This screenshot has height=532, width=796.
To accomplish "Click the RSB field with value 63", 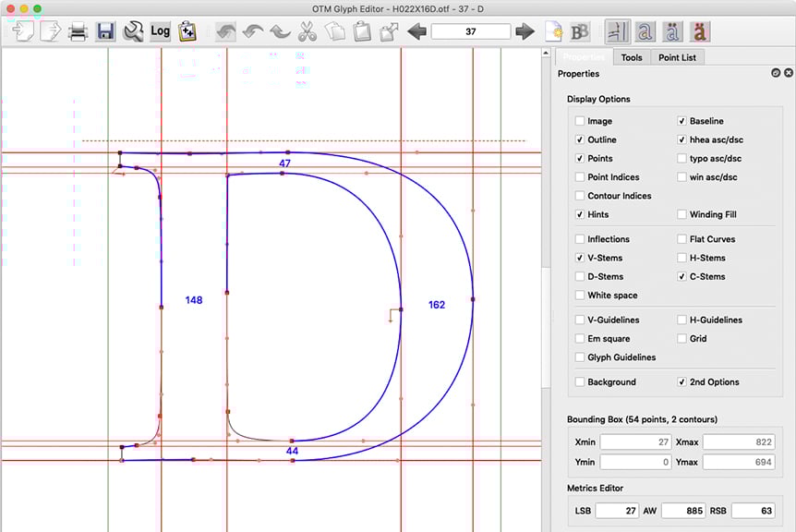I will point(753,511).
